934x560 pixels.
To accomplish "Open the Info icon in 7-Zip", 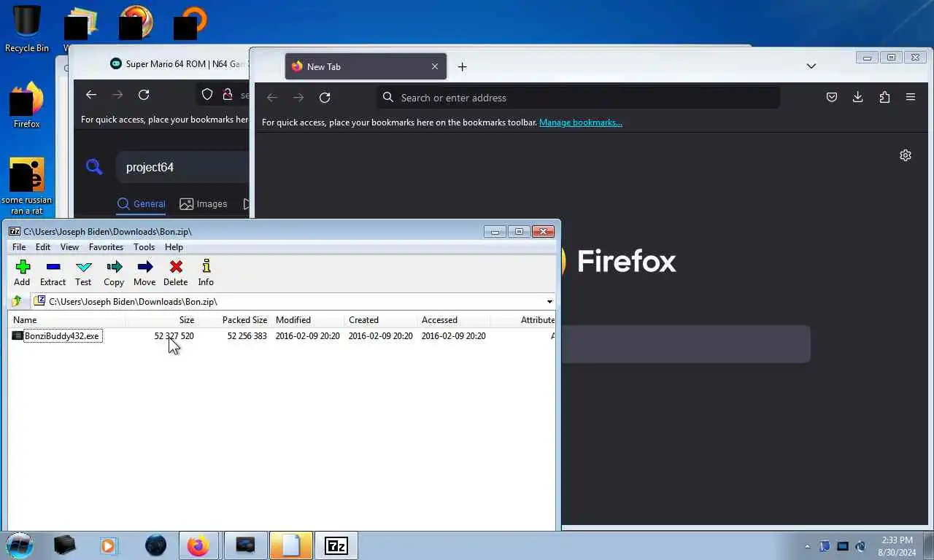I will 206,273.
